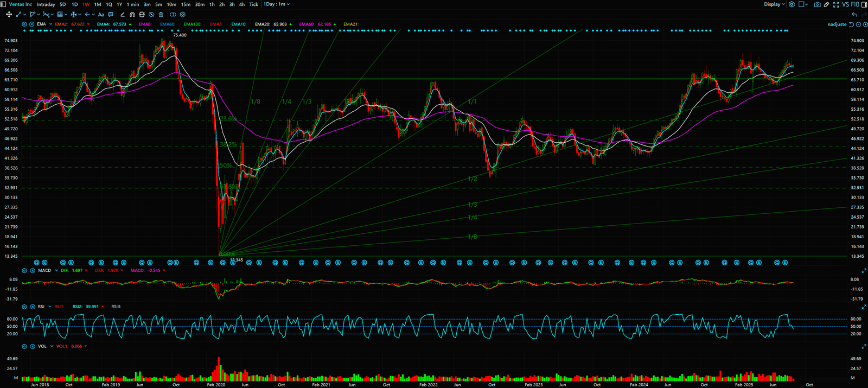Select the Intraday timeframe tab
868x388 pixels.
pos(46,4)
